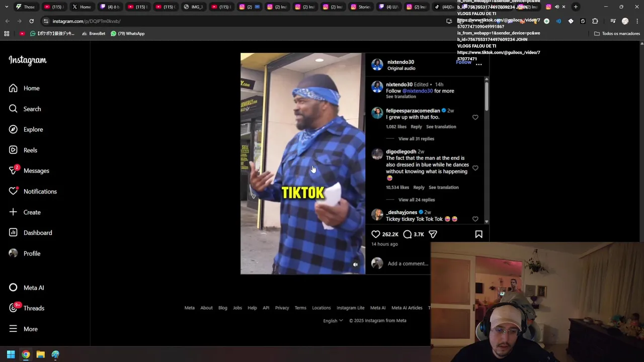Screen dimensions: 644x362
Task: Open Meta AI Articles footer link
Action: pos(407,308)
